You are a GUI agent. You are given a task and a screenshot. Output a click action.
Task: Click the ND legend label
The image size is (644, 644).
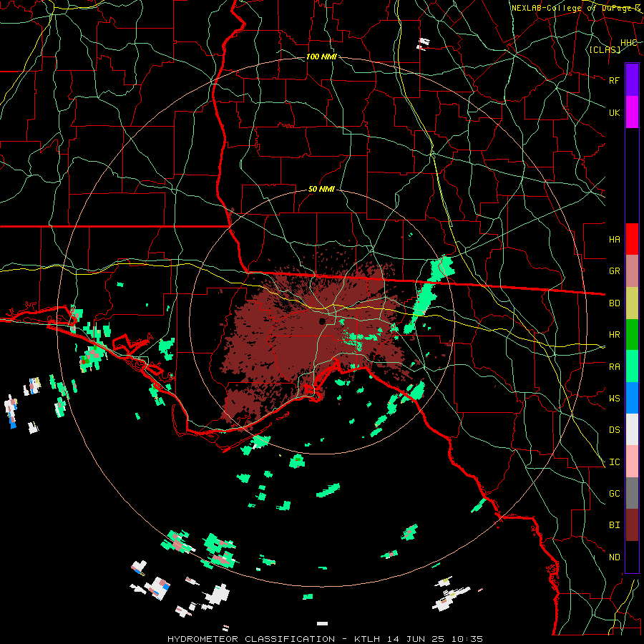[614, 557]
